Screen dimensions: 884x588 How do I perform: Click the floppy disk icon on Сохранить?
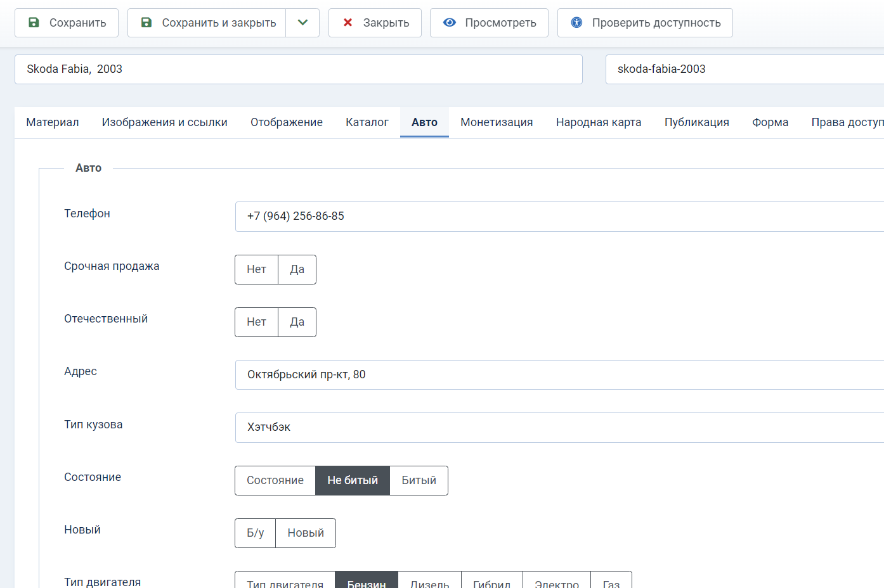click(x=34, y=23)
